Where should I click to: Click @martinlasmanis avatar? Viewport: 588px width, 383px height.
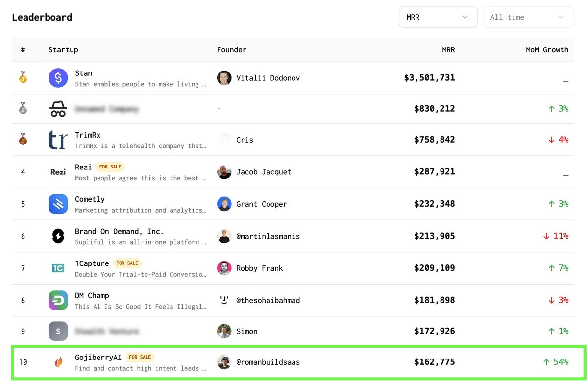pos(224,236)
